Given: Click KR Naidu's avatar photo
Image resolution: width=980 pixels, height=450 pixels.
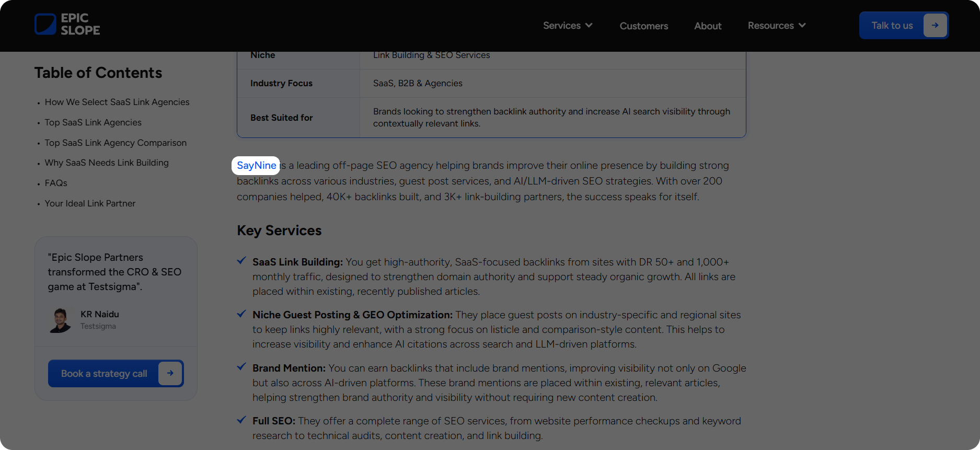Looking at the screenshot, I should coord(61,320).
